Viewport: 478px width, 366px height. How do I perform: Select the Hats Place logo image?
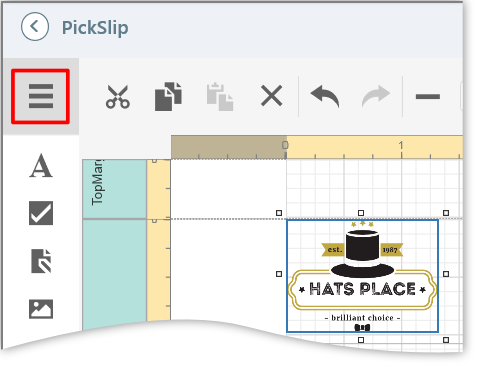(362, 276)
